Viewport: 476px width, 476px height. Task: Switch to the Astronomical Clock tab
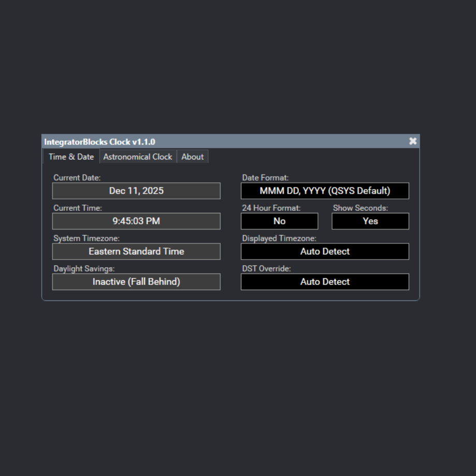138,156
